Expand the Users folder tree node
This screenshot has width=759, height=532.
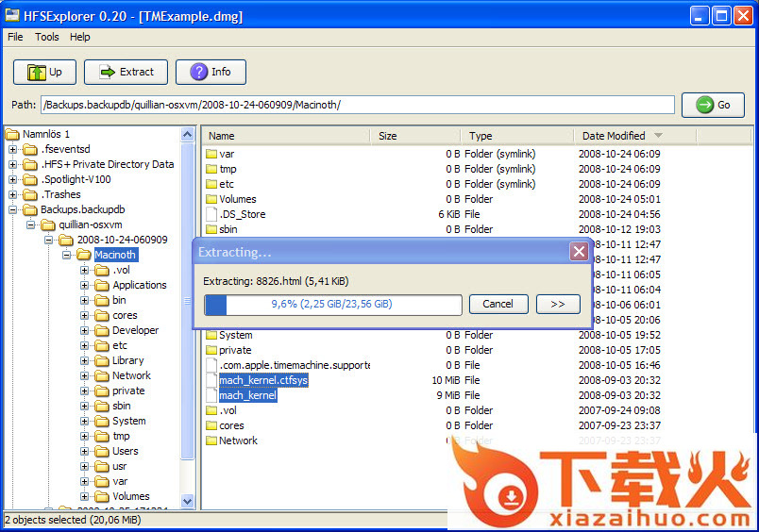click(x=85, y=451)
